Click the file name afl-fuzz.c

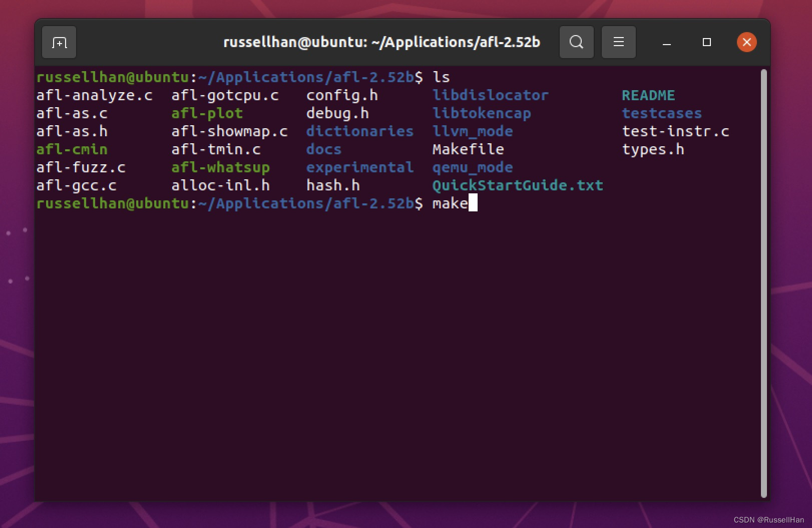point(81,168)
